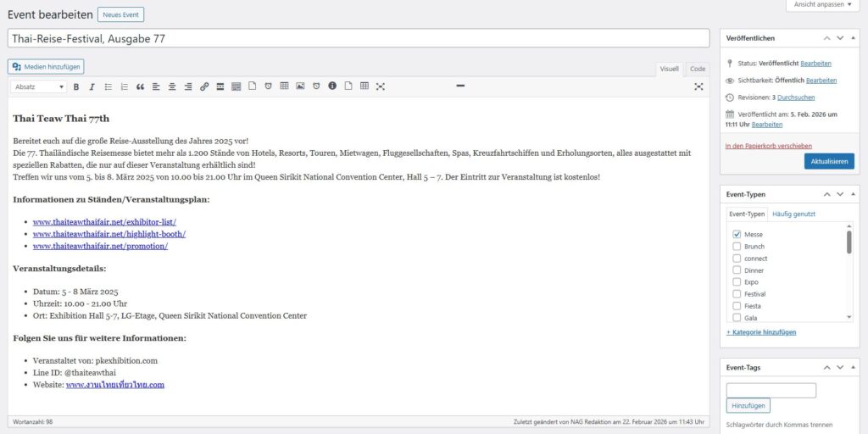Center align the text

coord(172,86)
